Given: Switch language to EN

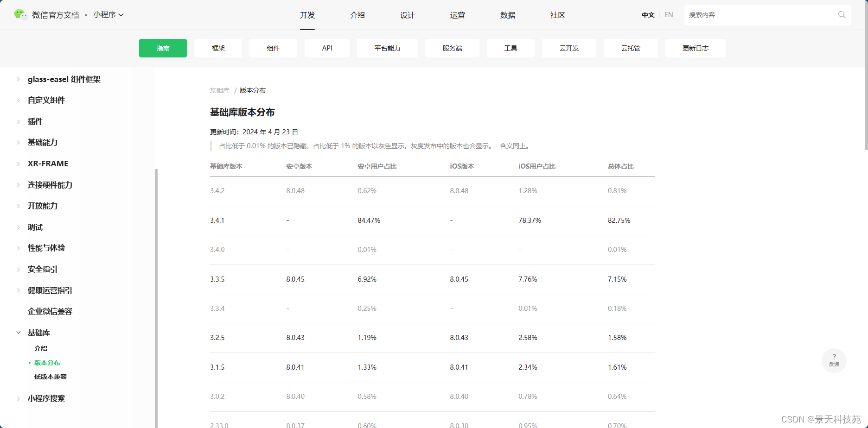Looking at the screenshot, I should 668,14.
